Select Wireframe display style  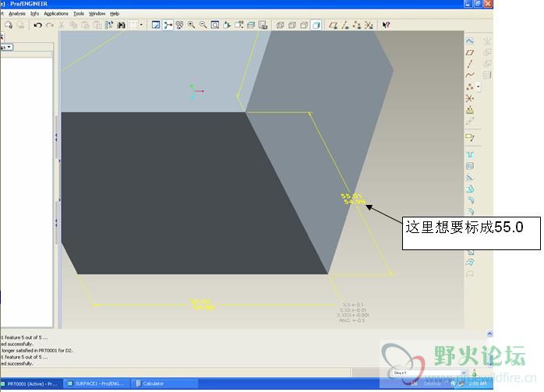[x=280, y=25]
